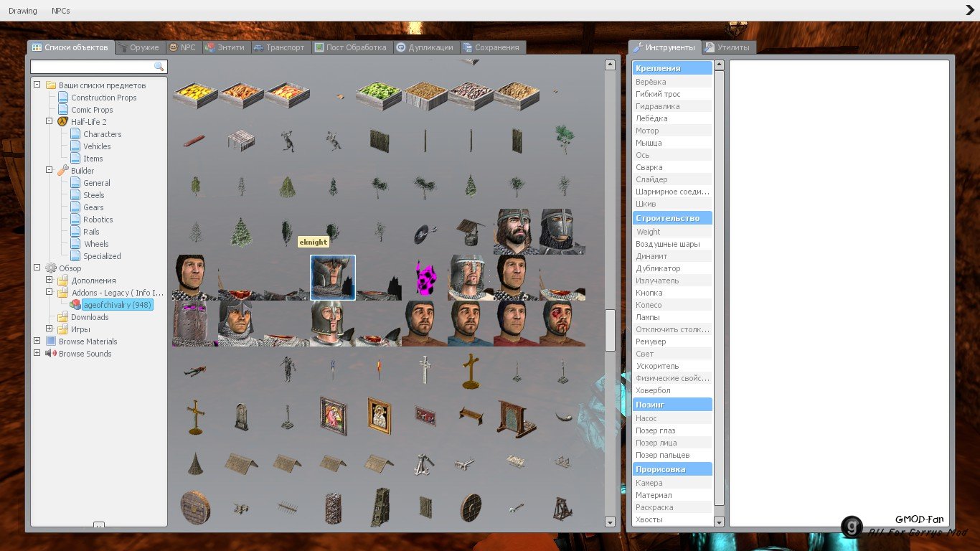
Task: Select the Камера tool
Action: (672, 483)
